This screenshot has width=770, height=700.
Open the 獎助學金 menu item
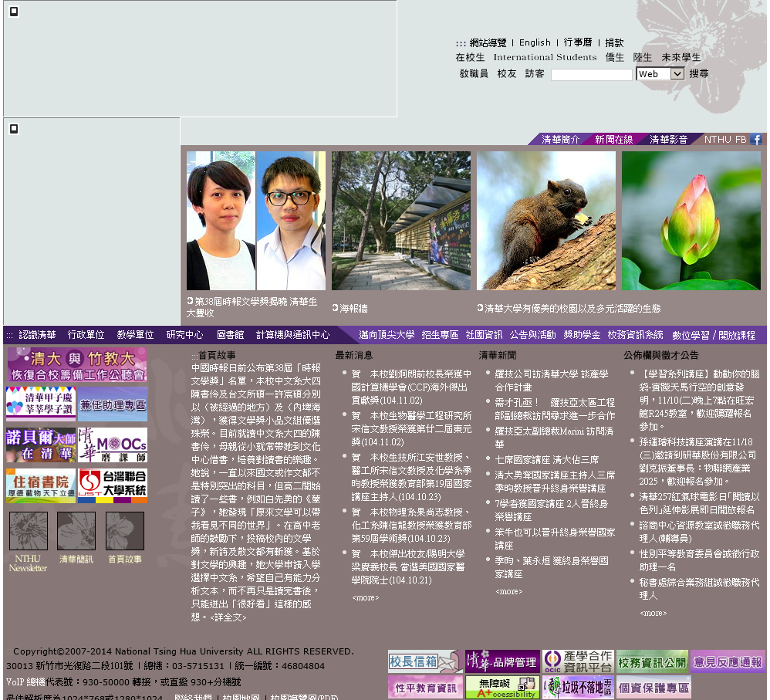582,334
